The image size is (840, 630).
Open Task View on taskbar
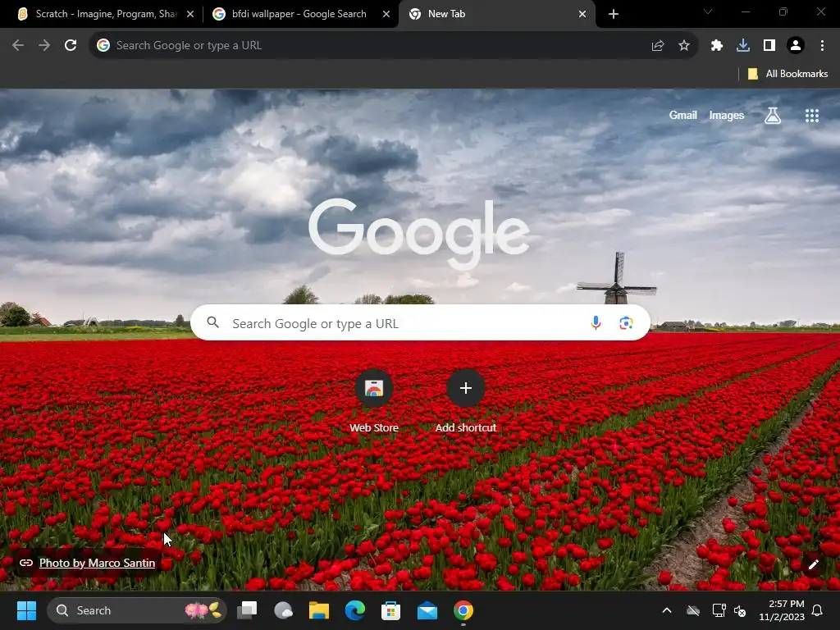[x=247, y=610]
